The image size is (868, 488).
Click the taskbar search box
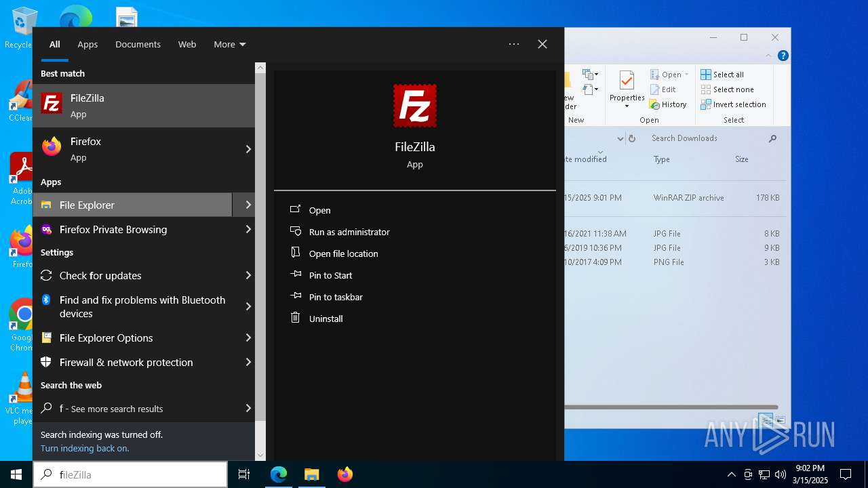click(x=130, y=474)
